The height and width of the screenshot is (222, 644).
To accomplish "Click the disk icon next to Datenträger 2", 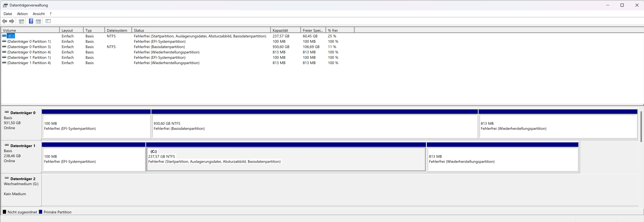I will (x=7, y=178).
